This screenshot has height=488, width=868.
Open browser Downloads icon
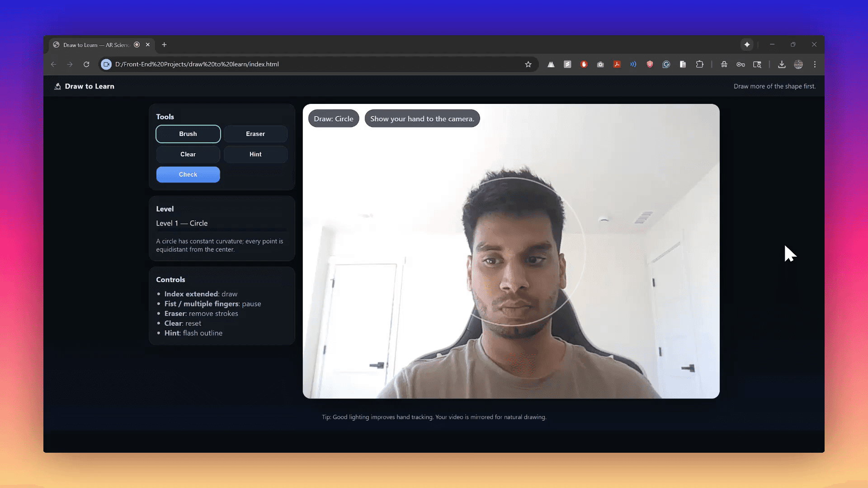[x=781, y=64]
